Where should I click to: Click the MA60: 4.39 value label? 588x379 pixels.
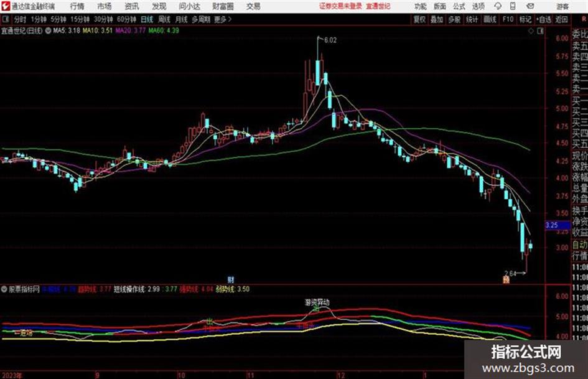(164, 30)
